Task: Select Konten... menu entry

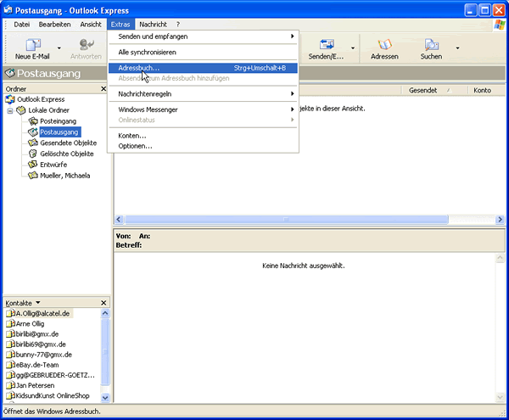Action: pyautogui.click(x=132, y=136)
